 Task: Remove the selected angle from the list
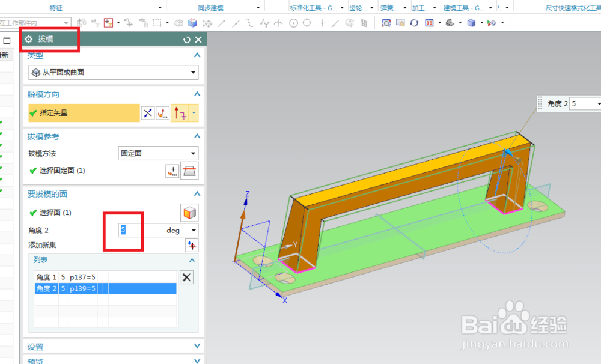tap(186, 277)
